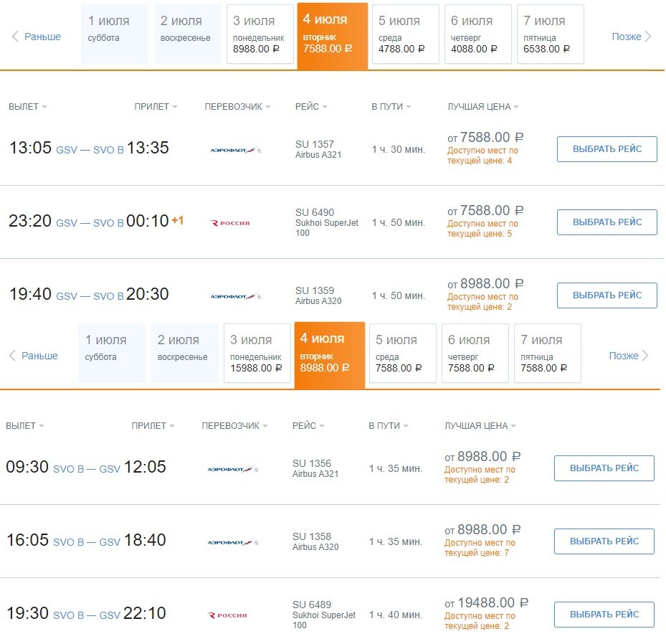
Task: Click Rossiya logo of flight SU 6490
Action: tap(230, 222)
